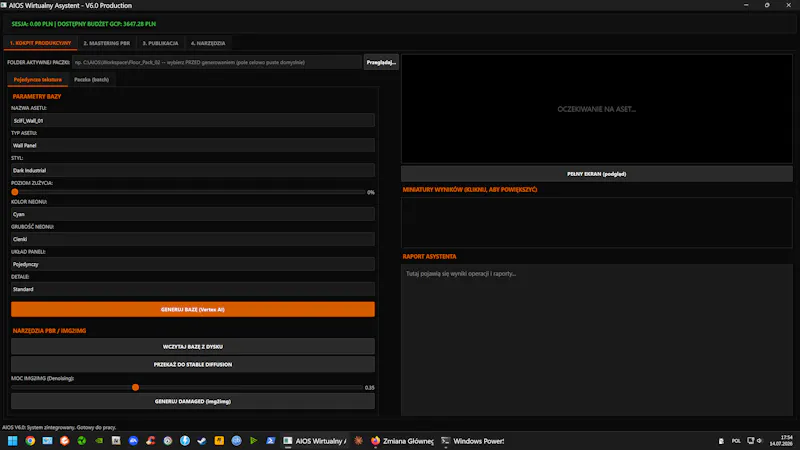
Task: Click the preview area Oczekiwanie na aset
Action: pyautogui.click(x=596, y=109)
